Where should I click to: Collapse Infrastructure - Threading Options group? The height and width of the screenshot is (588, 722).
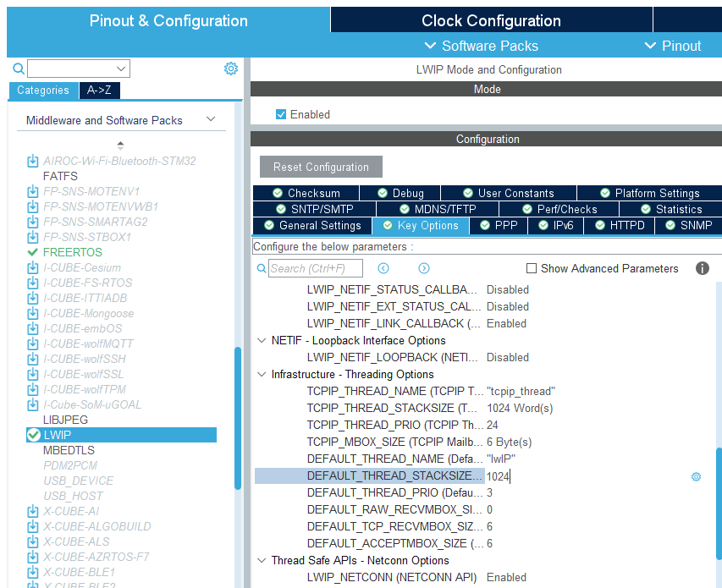pyautogui.click(x=262, y=374)
